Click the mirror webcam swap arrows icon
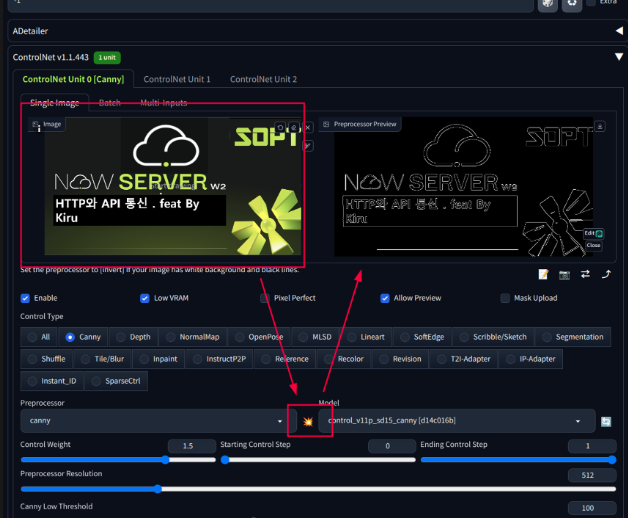The width and height of the screenshot is (628, 518). (x=585, y=274)
